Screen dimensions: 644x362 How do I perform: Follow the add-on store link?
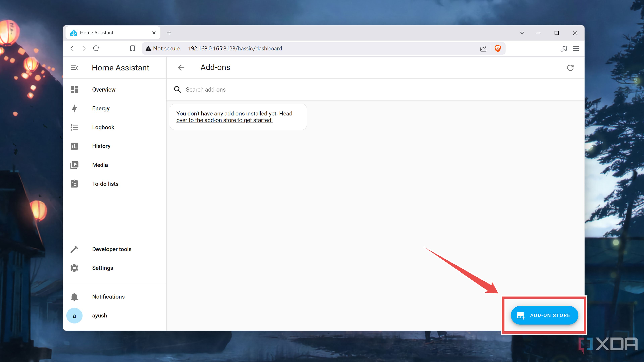pyautogui.click(x=234, y=117)
